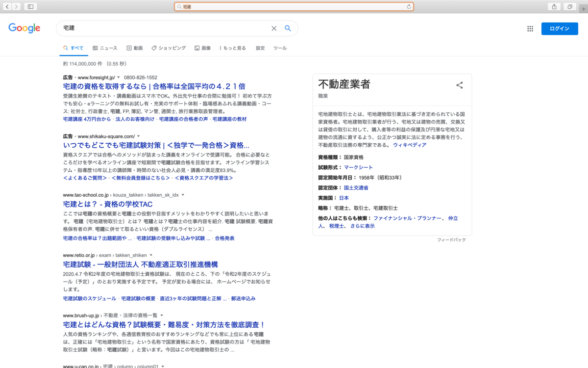Click 日本 in knowledge panel
Screen dimensions: 588x368
click(x=344, y=198)
